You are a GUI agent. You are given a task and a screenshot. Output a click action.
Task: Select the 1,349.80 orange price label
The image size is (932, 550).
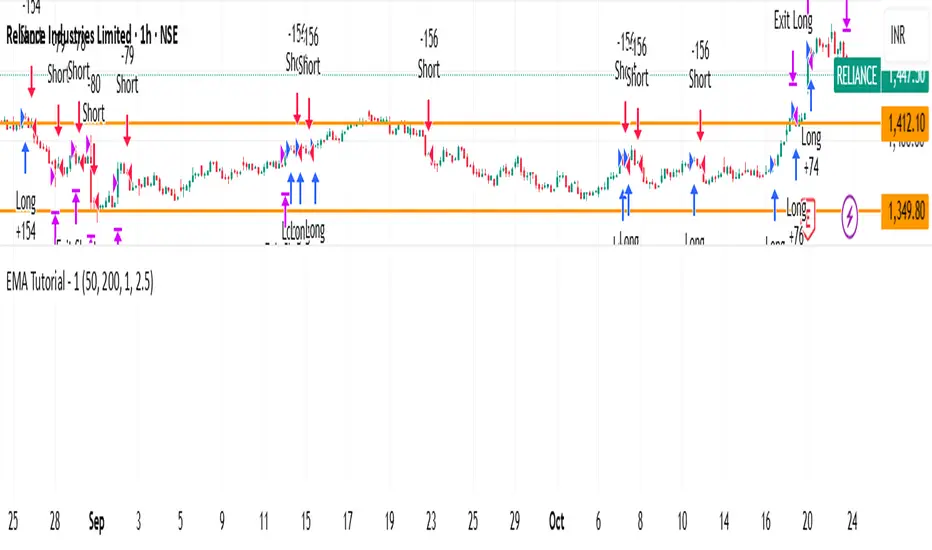(x=905, y=210)
